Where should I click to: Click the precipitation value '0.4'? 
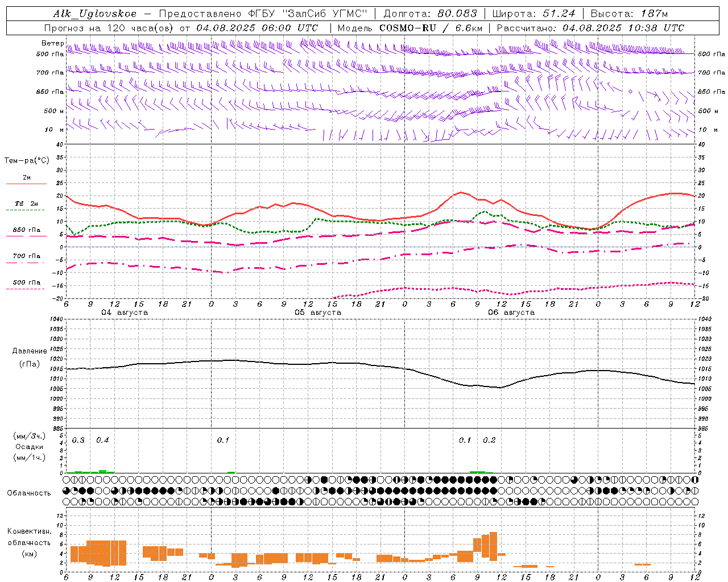[102, 440]
